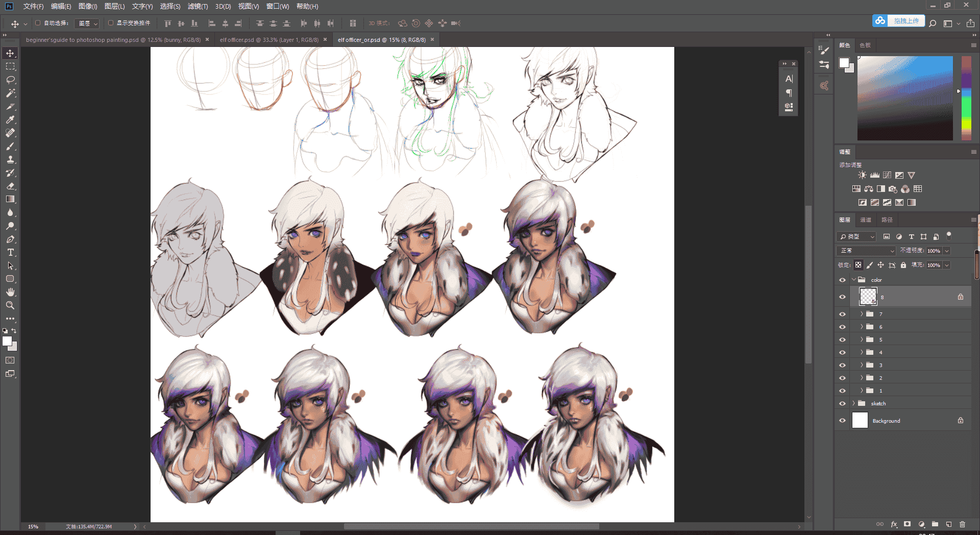Select the Horizontal Type tool
This screenshot has width=980, height=535.
(10, 252)
